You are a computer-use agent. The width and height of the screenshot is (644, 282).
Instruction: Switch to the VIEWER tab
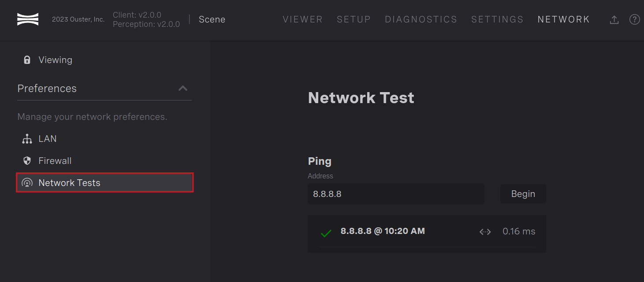coord(302,19)
